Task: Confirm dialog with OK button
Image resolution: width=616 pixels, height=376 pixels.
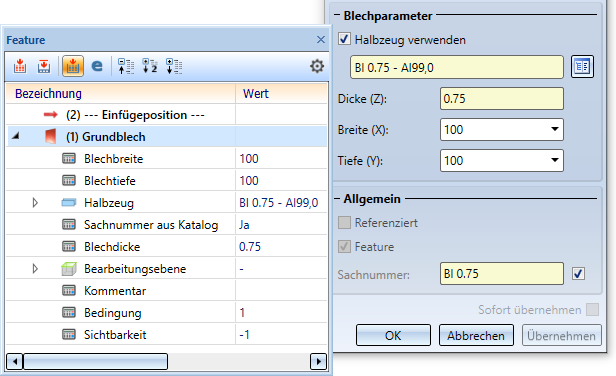Action: [393, 335]
